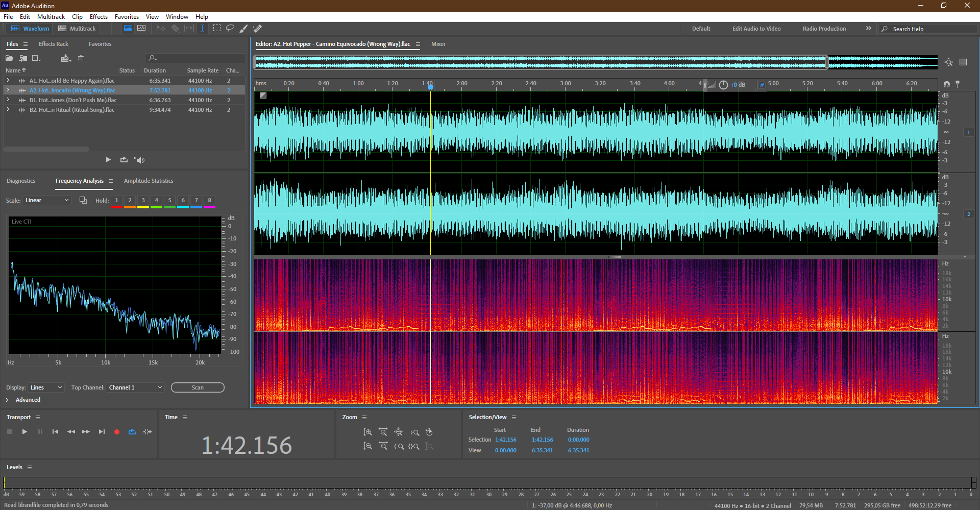980x510 pixels.
Task: Open the Mixer tab
Action: (x=438, y=44)
